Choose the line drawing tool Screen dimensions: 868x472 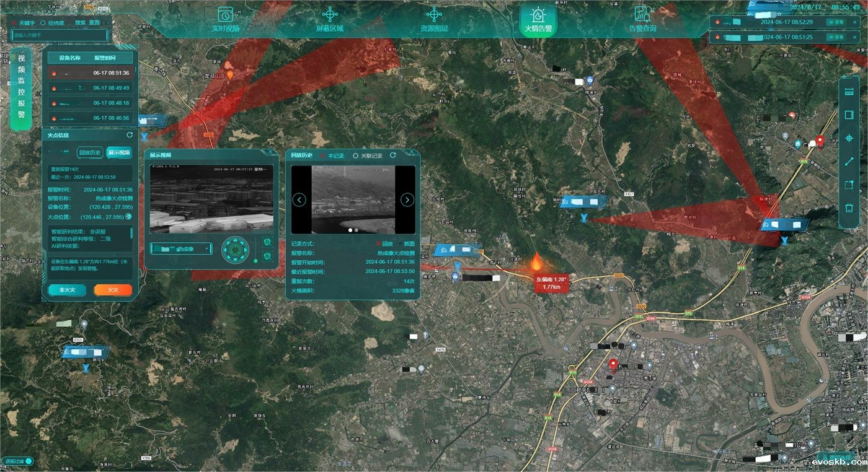point(849,162)
